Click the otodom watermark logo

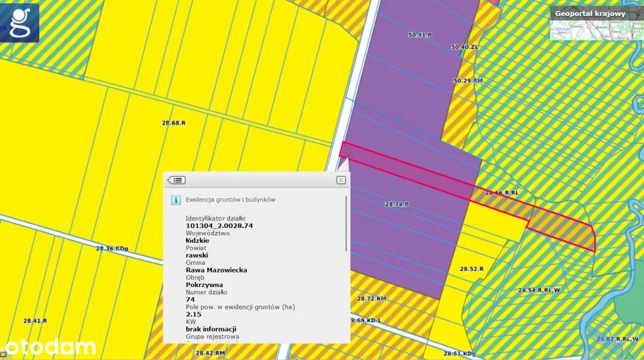48,347
